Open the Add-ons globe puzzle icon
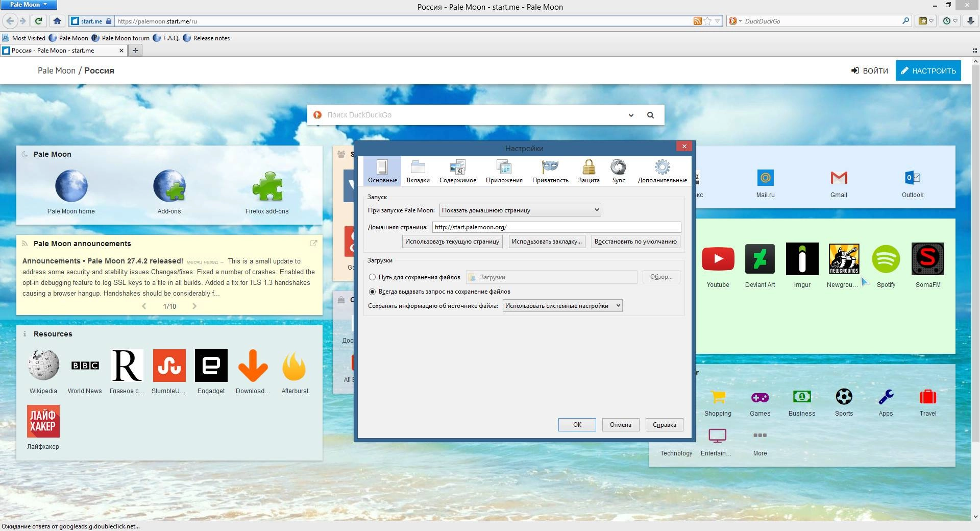The image size is (980, 531). coord(169,186)
